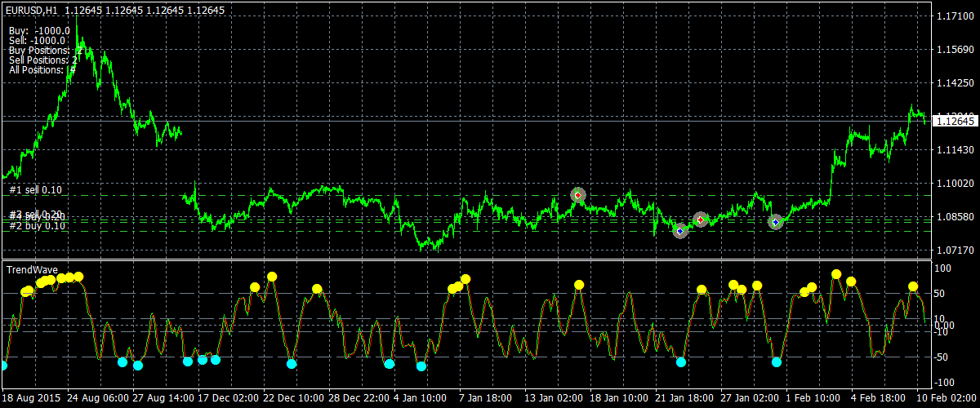Image resolution: width=980 pixels, height=408 pixels.
Task: Click the 'Sell: -1000.0' label
Action: (37, 40)
